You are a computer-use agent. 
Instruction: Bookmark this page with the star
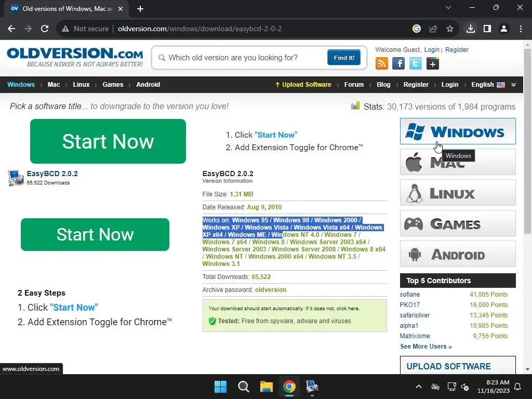[450, 29]
